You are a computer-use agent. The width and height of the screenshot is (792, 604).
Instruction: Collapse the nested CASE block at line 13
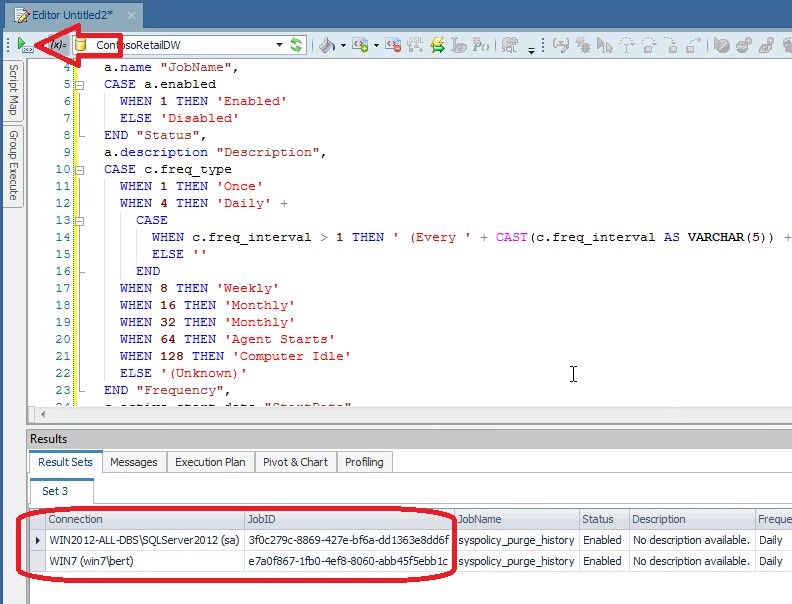(80, 221)
